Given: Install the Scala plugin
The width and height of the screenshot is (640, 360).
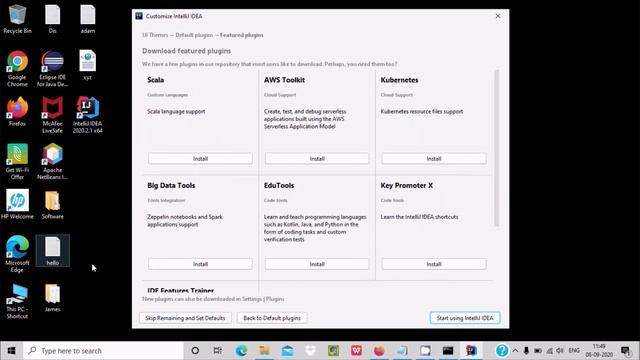Looking at the screenshot, I should pos(200,159).
